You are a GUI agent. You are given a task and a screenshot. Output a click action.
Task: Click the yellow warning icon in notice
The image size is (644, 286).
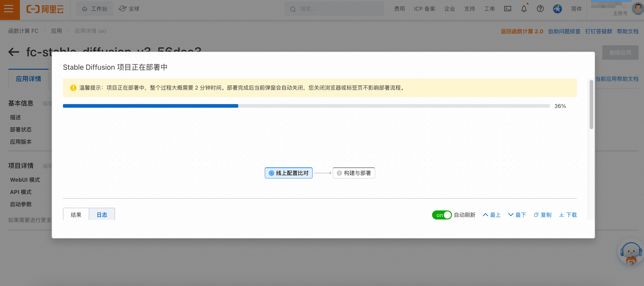73,88
